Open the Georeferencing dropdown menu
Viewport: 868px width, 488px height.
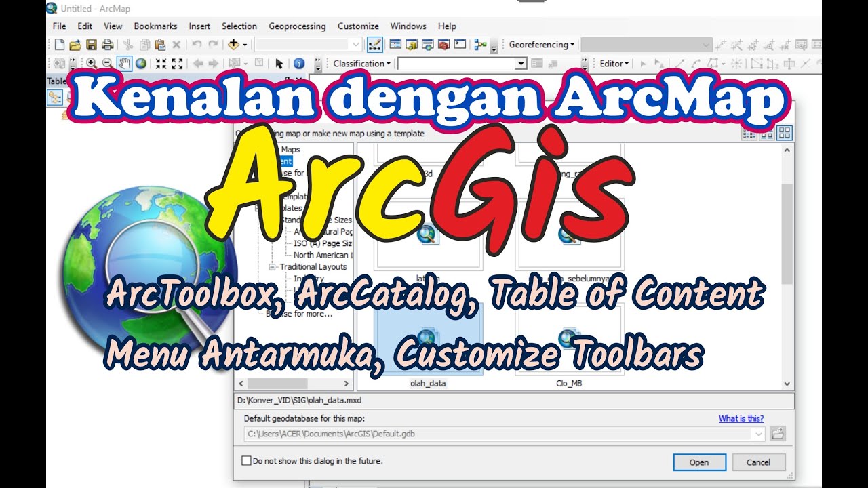coord(541,45)
